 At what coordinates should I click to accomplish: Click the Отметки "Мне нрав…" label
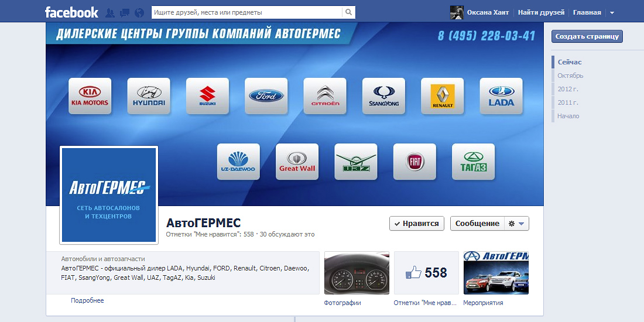click(x=425, y=303)
